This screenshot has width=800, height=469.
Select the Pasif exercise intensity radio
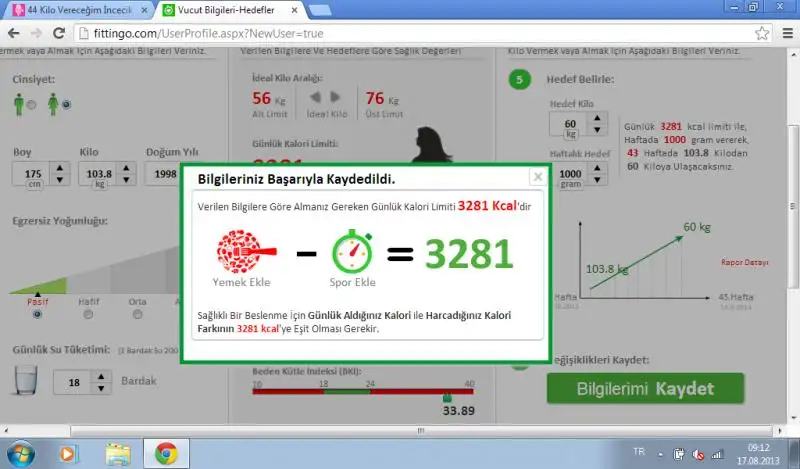point(37,314)
